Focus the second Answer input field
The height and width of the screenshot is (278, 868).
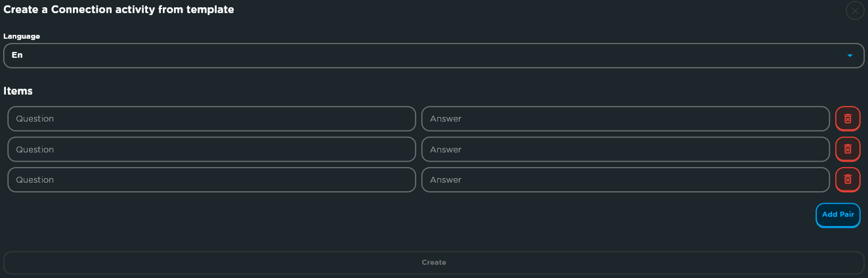(626, 149)
